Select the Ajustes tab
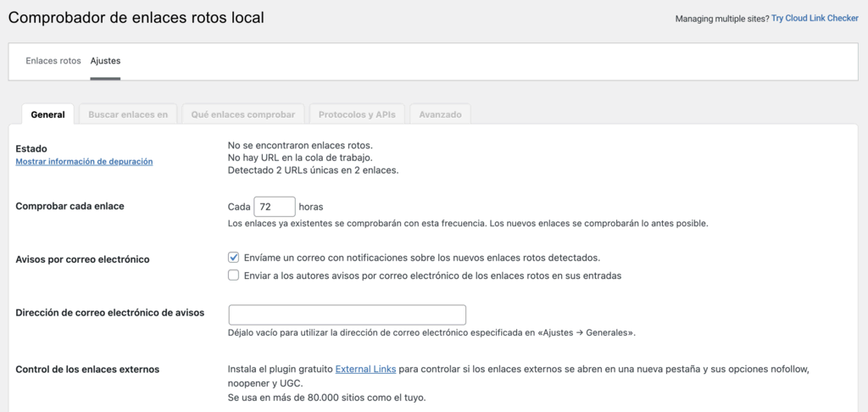Image resolution: width=868 pixels, height=412 pixels. pyautogui.click(x=105, y=61)
